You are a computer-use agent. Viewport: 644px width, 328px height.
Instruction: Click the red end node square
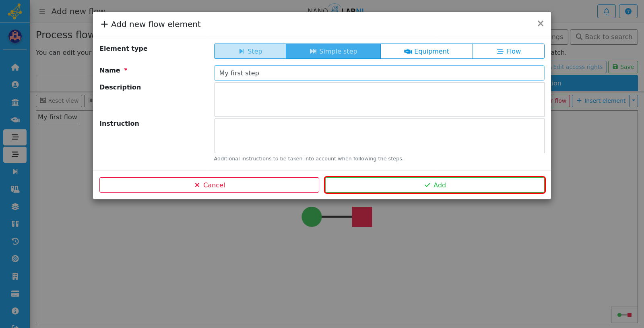click(x=362, y=217)
